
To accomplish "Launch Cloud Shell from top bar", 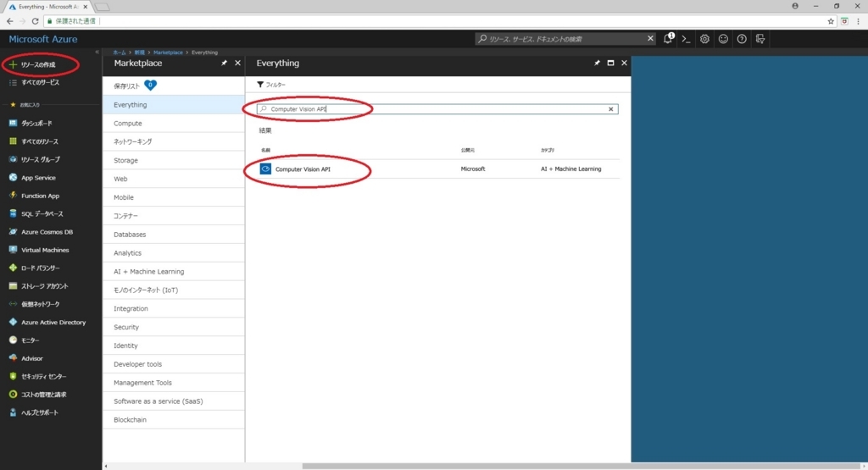I will point(686,39).
